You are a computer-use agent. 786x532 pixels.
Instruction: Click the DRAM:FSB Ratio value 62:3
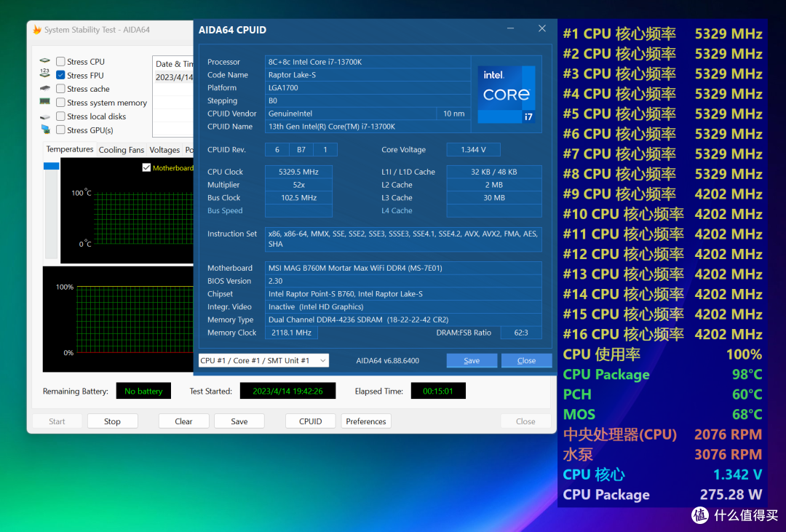tap(521, 333)
